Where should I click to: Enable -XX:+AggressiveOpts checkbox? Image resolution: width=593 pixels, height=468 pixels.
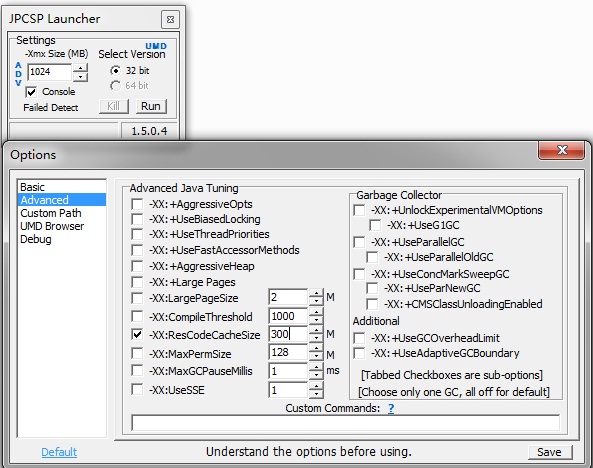coord(137,204)
